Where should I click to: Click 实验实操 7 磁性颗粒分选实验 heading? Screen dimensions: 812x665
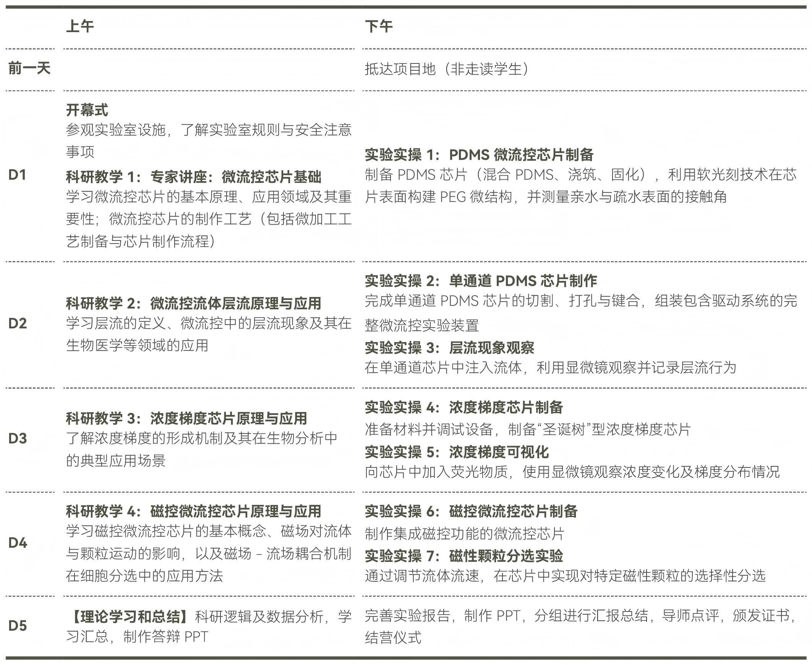tap(464, 556)
